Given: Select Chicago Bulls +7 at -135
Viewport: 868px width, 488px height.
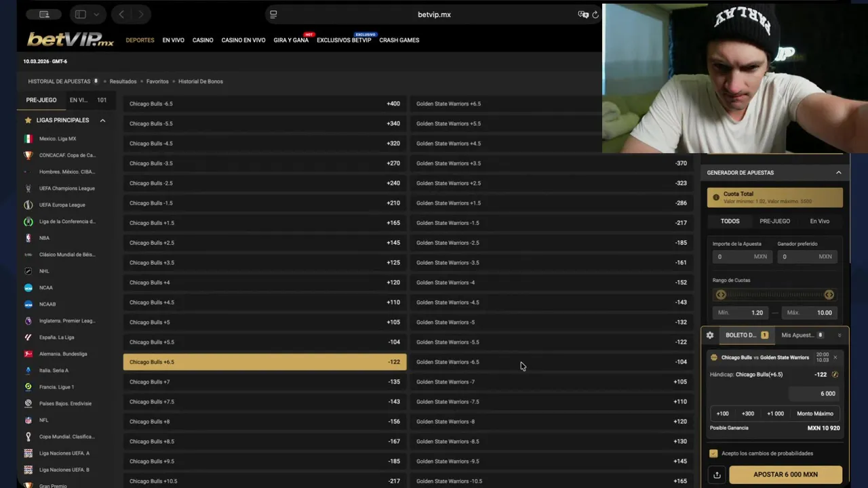Looking at the screenshot, I should [264, 382].
